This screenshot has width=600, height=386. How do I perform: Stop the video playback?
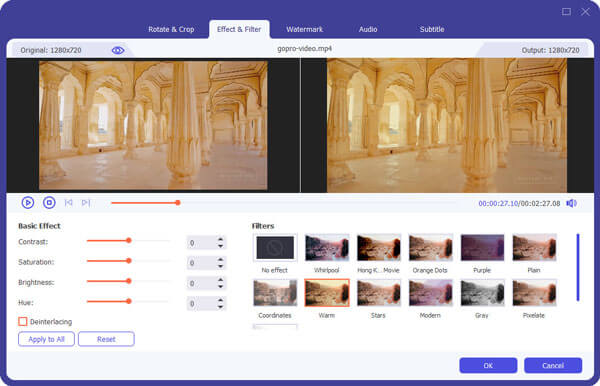point(49,202)
